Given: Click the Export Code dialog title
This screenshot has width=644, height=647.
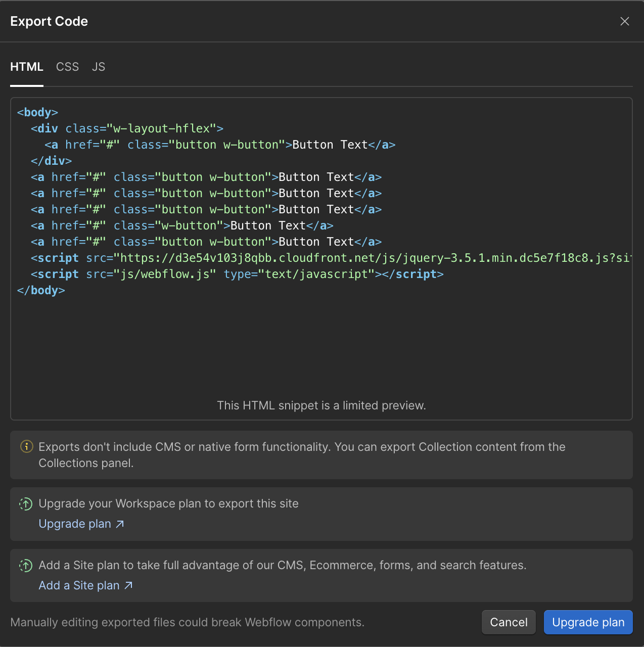Looking at the screenshot, I should tap(49, 21).
